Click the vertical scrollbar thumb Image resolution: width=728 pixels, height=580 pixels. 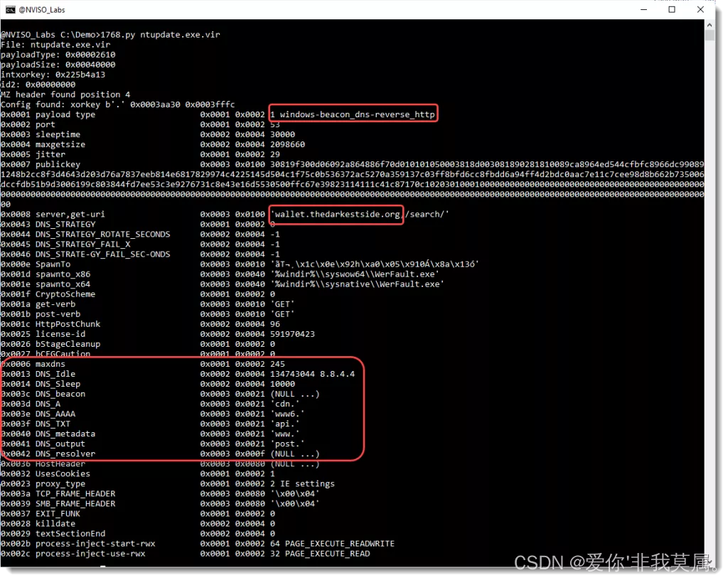coord(709,36)
